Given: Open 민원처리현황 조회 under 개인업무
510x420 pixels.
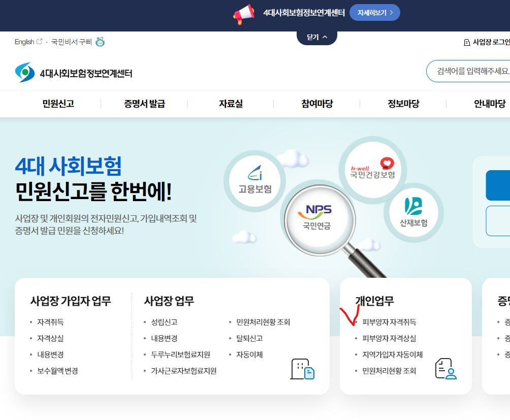Looking at the screenshot, I should pyautogui.click(x=389, y=371).
